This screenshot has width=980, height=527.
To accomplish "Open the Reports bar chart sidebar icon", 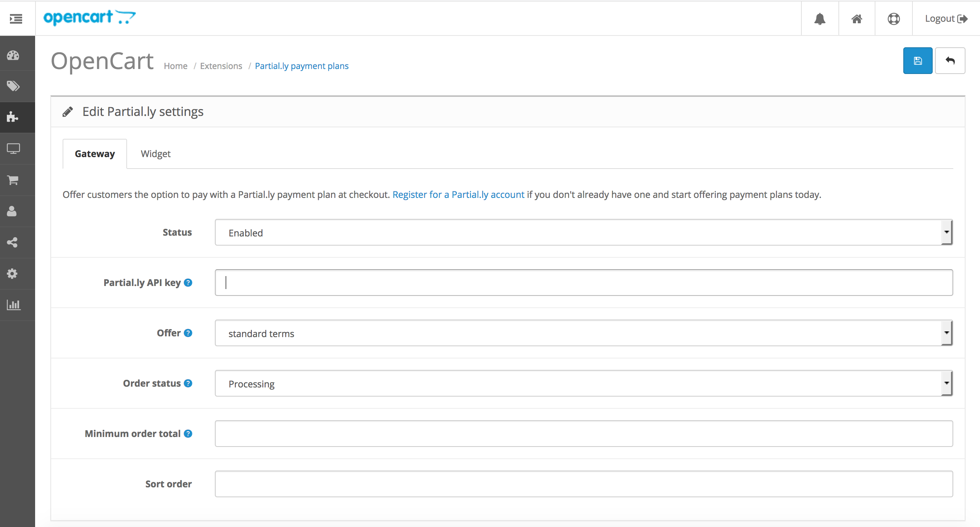I will 13,305.
